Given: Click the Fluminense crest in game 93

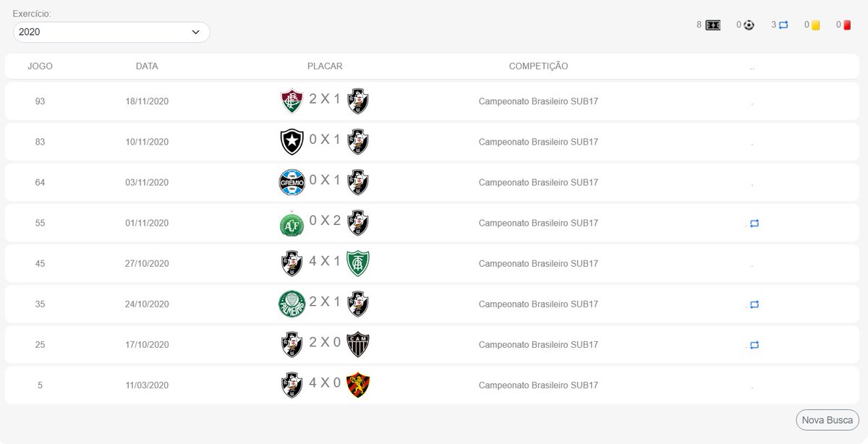Looking at the screenshot, I should [x=292, y=101].
